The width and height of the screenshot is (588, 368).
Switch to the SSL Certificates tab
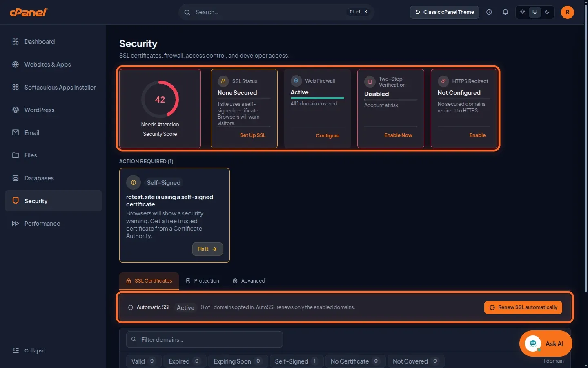point(149,281)
